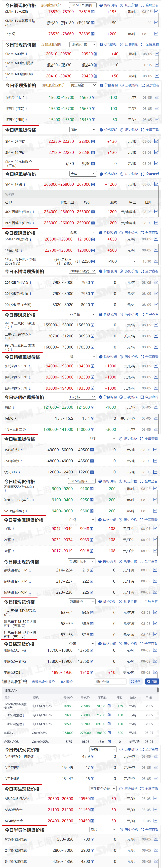Click the lithium table scrollbar
Viewport: 162px width, 868px height.
click(x=158, y=690)
